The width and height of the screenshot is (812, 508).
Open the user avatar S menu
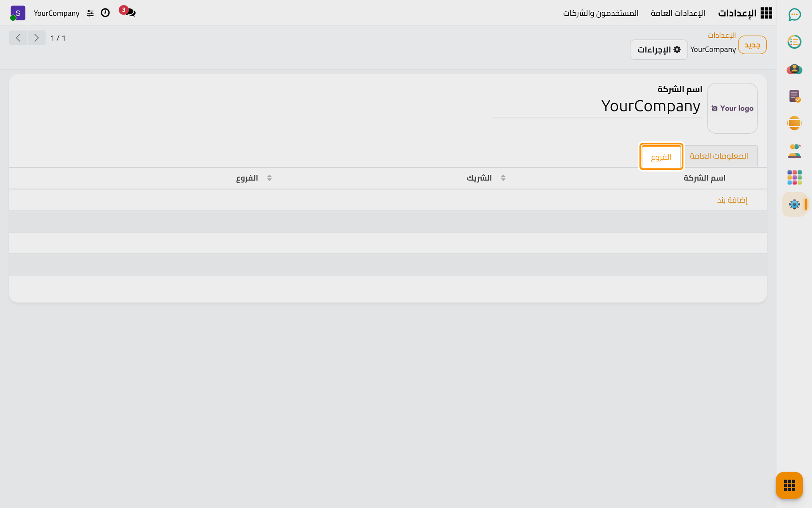pos(18,13)
